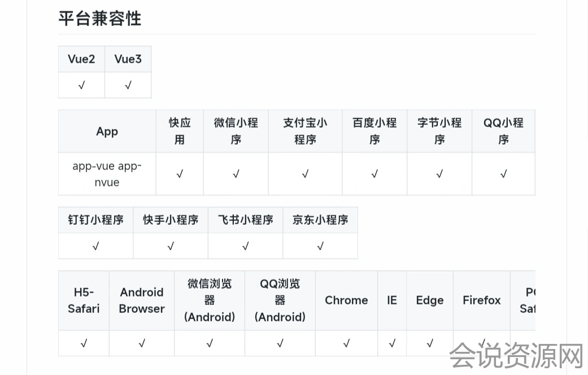
Task: Click the 平台兼容性 section heading
Action: pyautogui.click(x=100, y=18)
